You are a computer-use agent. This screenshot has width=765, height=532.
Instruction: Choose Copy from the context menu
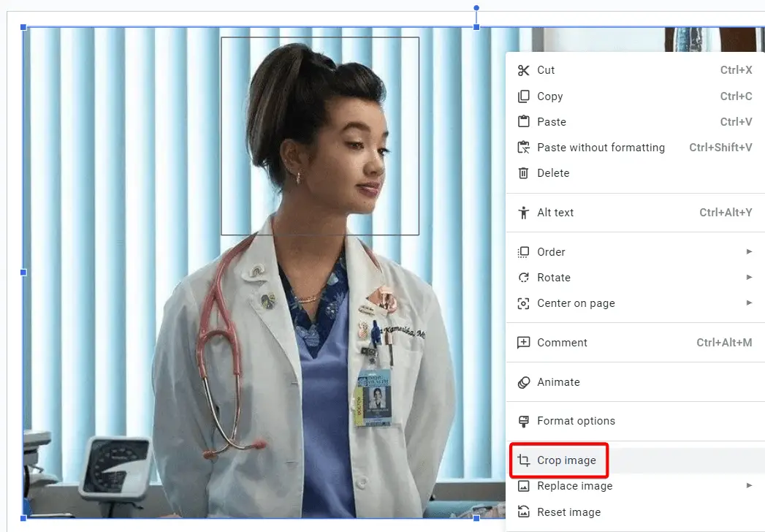point(635,96)
